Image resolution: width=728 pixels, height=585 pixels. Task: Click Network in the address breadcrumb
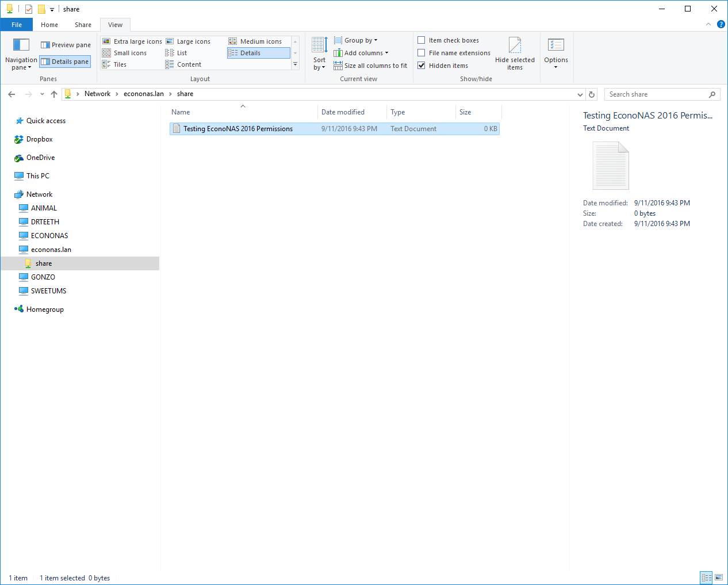click(x=97, y=94)
